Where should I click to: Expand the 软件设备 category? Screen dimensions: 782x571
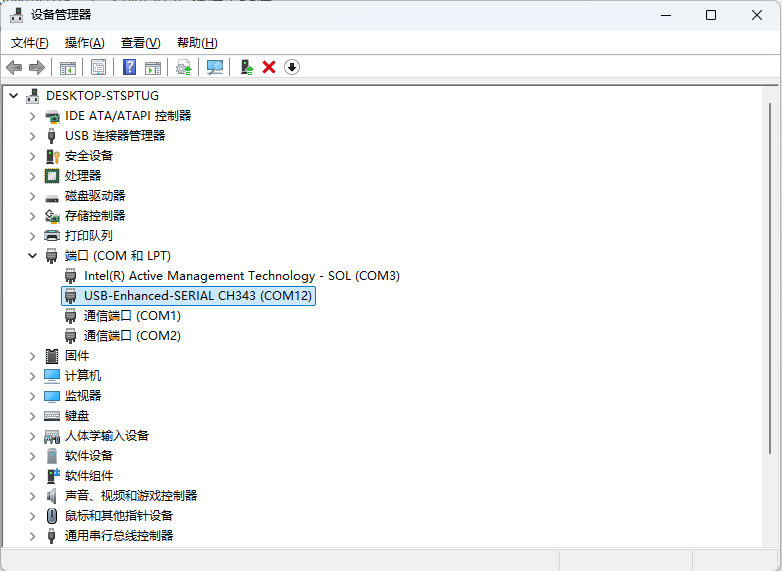[32, 456]
